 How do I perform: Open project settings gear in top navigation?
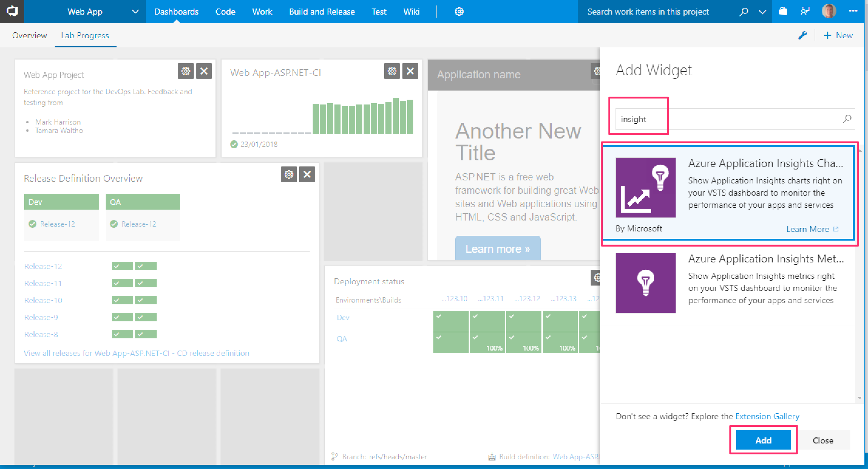pos(459,12)
